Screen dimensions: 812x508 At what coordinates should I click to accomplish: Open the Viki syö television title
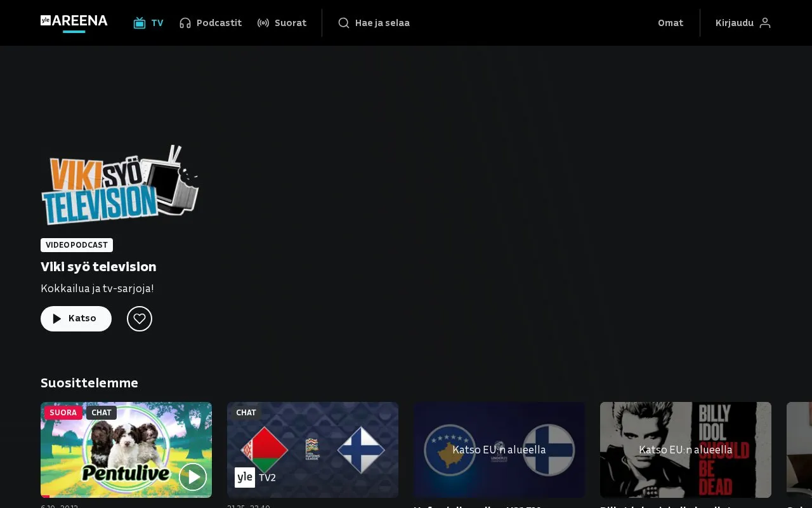click(98, 267)
